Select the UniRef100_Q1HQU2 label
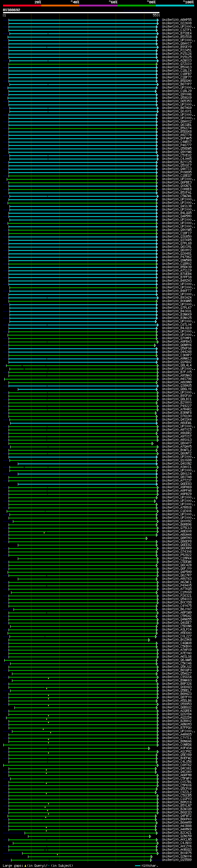The width and height of the screenshot is (197, 868). (x=177, y=362)
